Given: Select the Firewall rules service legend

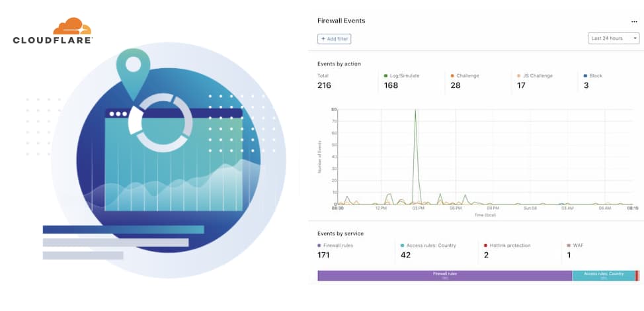Looking at the screenshot, I should [x=335, y=245].
